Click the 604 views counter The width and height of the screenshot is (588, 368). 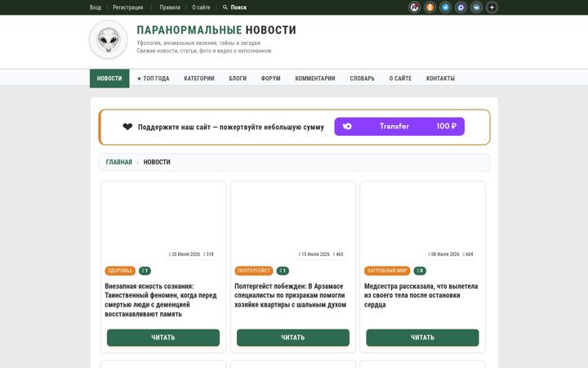click(468, 254)
